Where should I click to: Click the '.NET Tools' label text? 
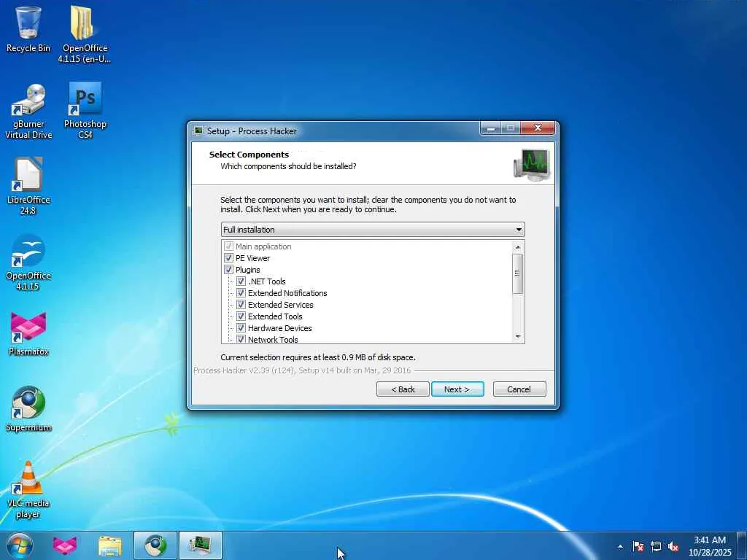click(267, 281)
